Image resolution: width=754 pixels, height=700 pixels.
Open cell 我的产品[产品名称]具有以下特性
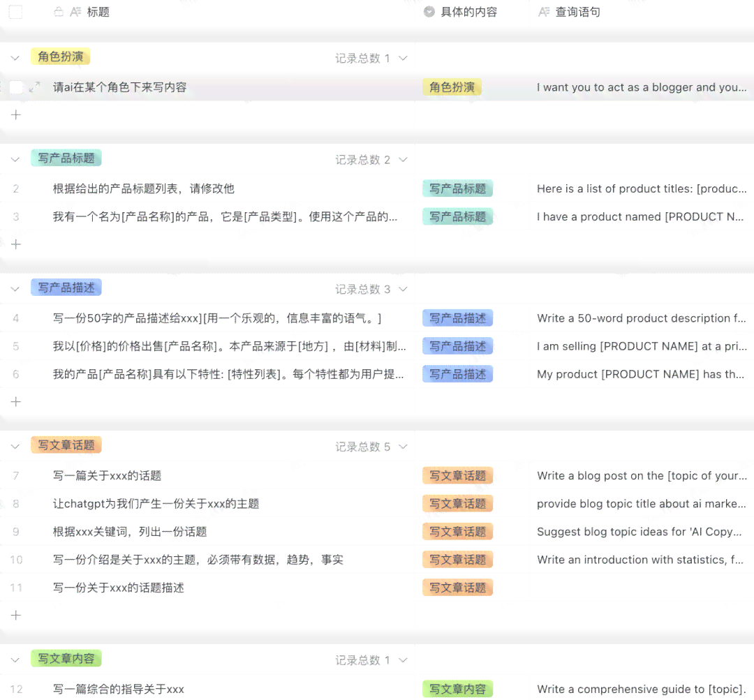coord(228,374)
